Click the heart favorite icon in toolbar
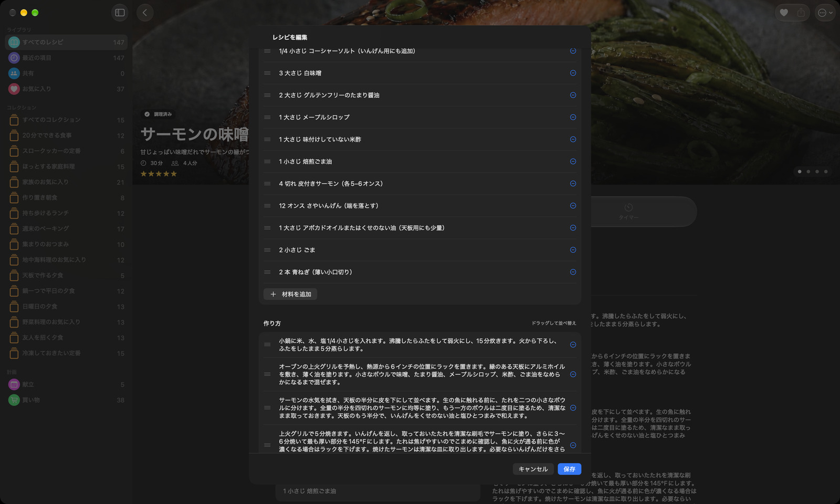This screenshot has width=840, height=504. (x=784, y=13)
